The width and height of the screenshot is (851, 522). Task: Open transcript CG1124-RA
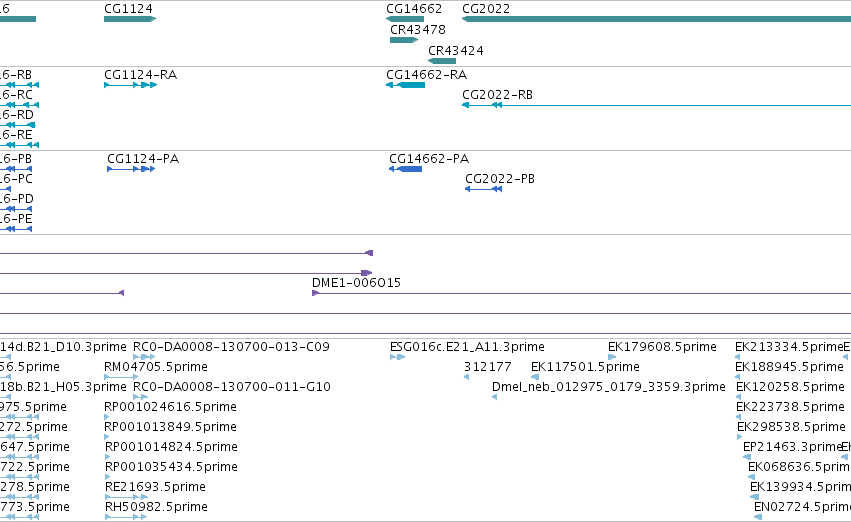pyautogui.click(x=130, y=85)
